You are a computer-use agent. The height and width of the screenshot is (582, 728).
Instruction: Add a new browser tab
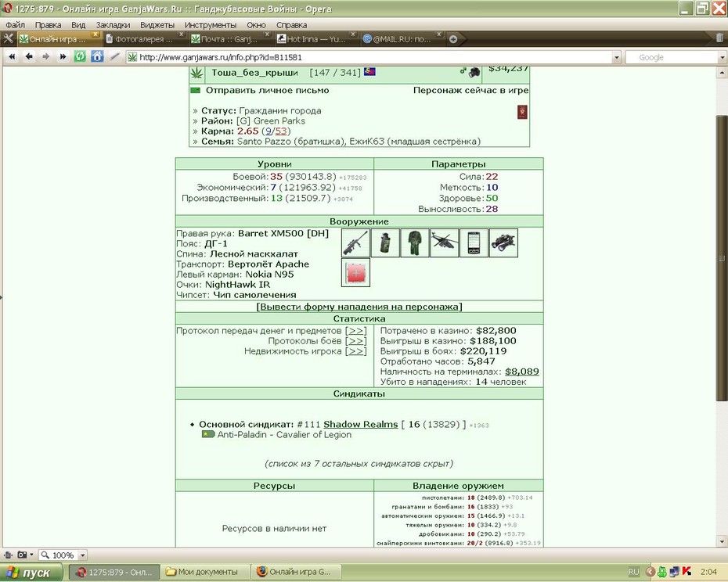click(x=453, y=39)
